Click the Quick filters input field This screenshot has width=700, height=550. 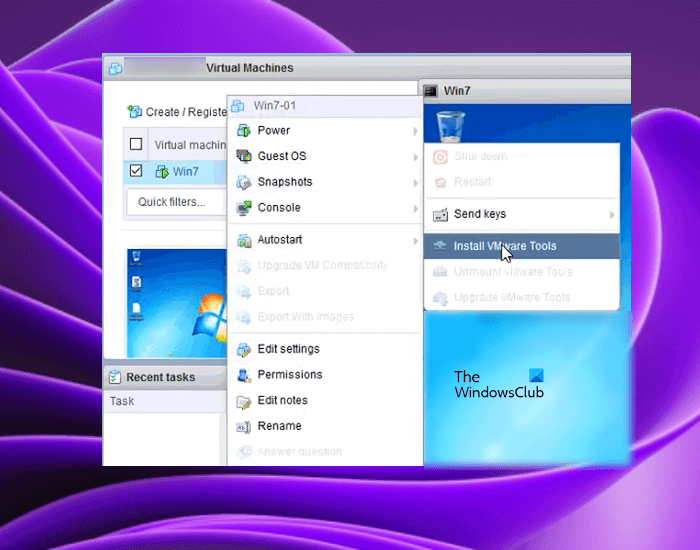pyautogui.click(x=176, y=202)
